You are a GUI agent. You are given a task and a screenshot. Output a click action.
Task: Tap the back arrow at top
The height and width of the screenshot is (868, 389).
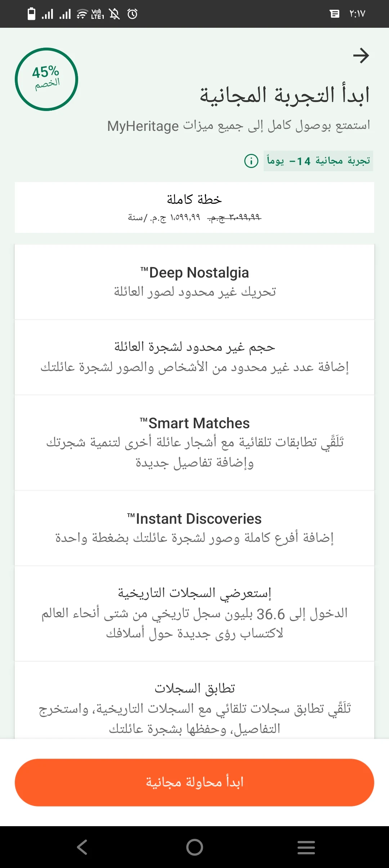[x=361, y=56]
